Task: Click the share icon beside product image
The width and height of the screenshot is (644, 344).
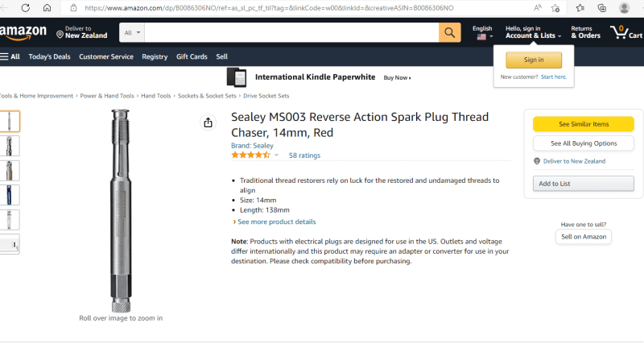Action: tap(208, 122)
